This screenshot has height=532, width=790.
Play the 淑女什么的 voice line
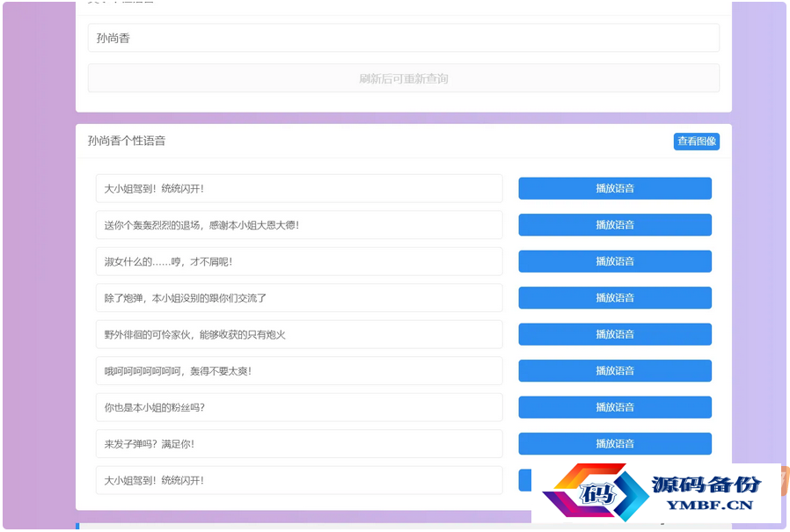click(x=615, y=261)
